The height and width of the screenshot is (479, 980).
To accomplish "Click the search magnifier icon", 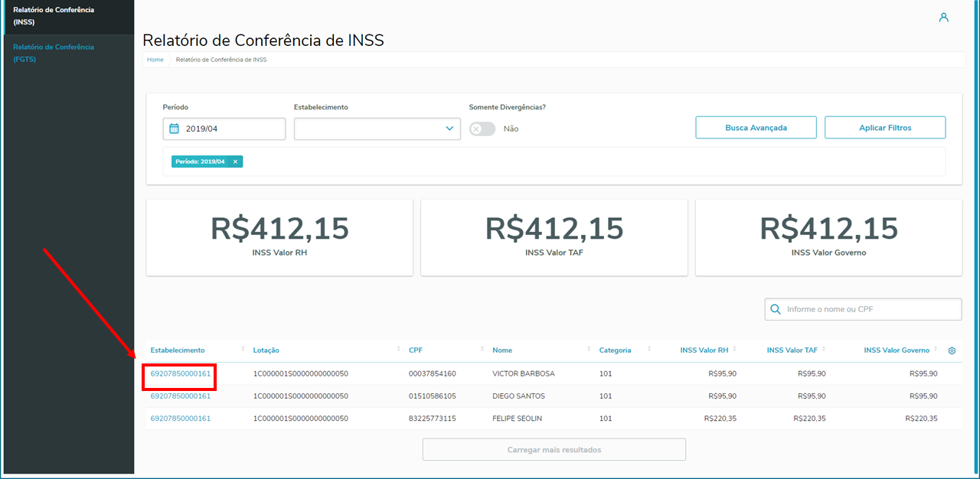I will (776, 309).
